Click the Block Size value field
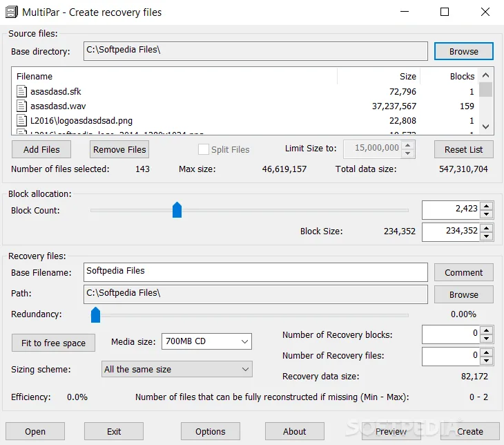 [451, 232]
